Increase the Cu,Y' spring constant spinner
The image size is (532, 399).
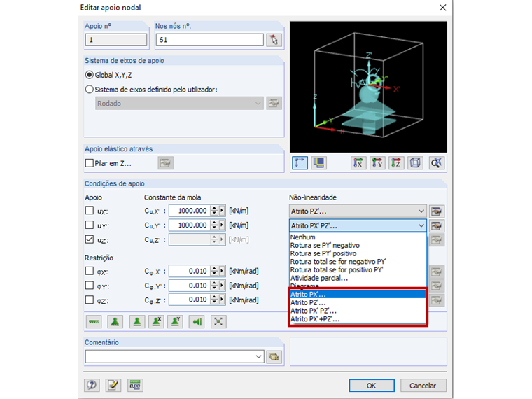(x=214, y=222)
